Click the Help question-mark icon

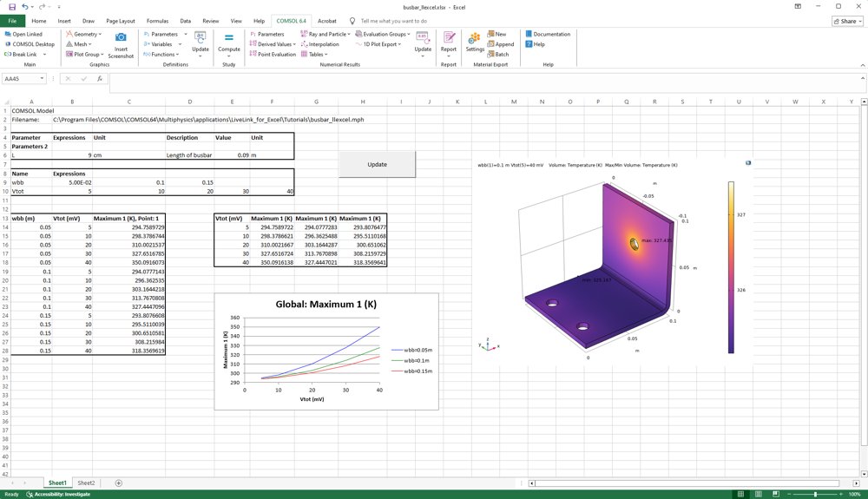(529, 44)
